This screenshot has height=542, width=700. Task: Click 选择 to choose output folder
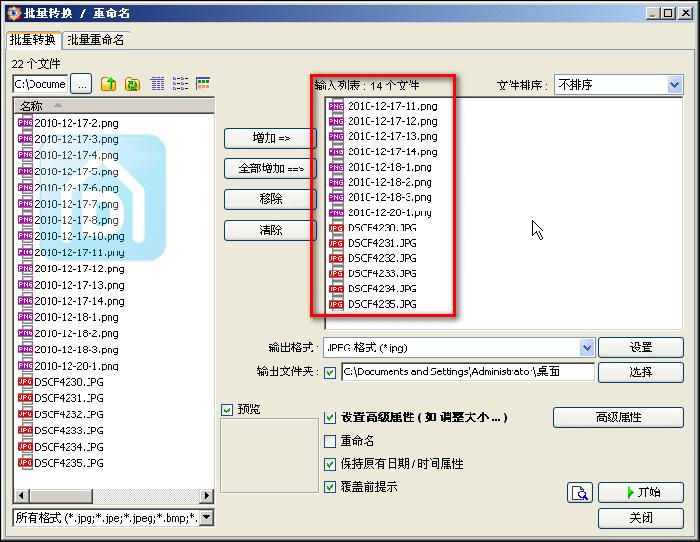click(x=641, y=372)
